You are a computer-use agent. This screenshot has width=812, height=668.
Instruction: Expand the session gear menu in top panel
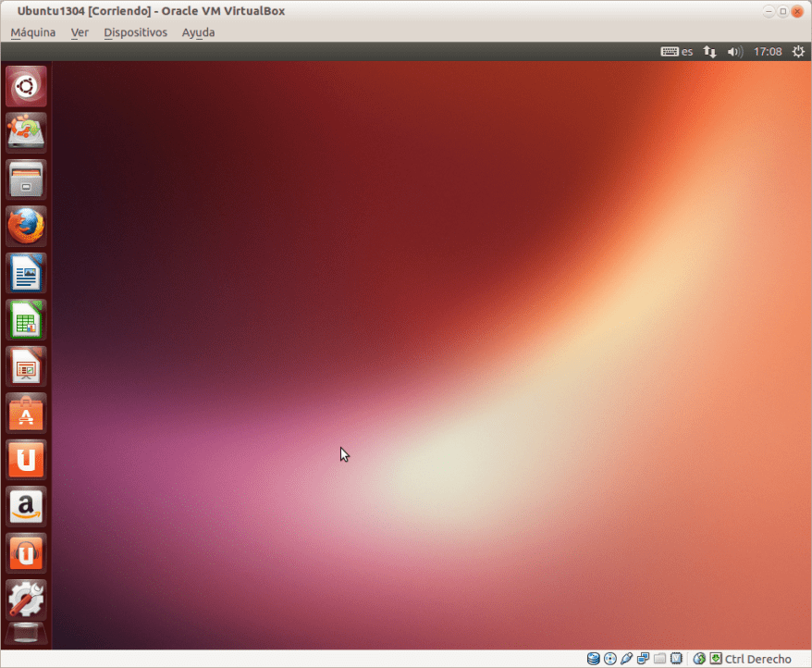pyautogui.click(x=798, y=52)
